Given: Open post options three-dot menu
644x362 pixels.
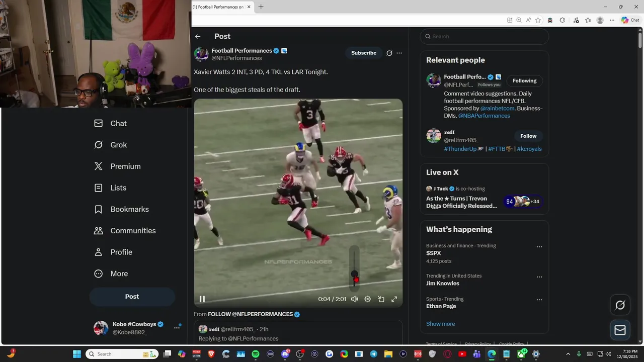Looking at the screenshot, I should 399,53.
